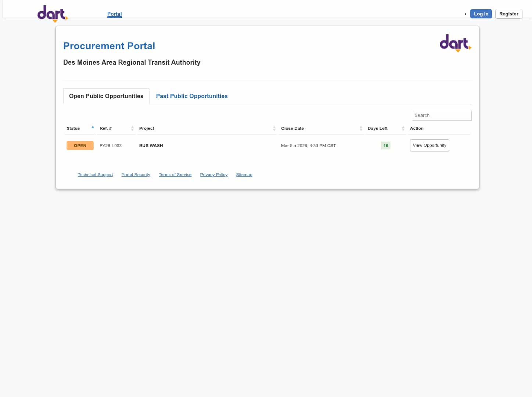Click the green 16 days left badge

click(x=386, y=146)
